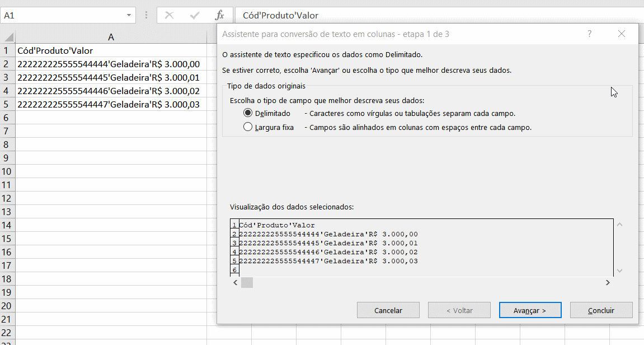Select column A header

(111, 37)
